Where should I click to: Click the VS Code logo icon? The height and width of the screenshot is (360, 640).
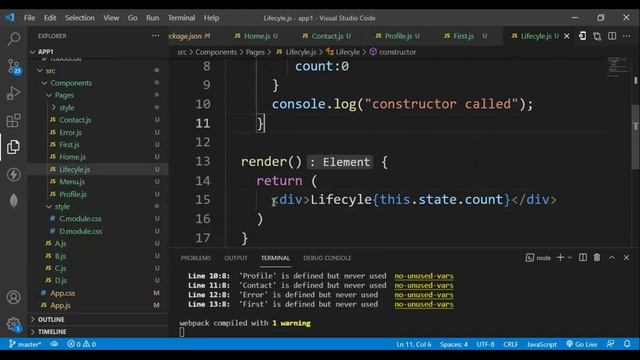click(x=10, y=18)
